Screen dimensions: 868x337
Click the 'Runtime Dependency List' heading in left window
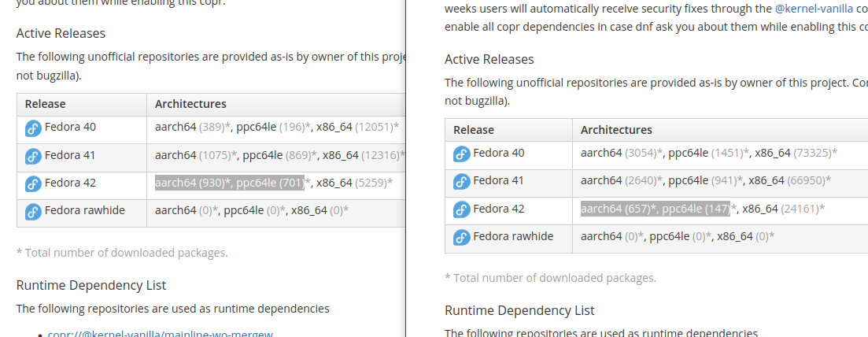[90, 286]
